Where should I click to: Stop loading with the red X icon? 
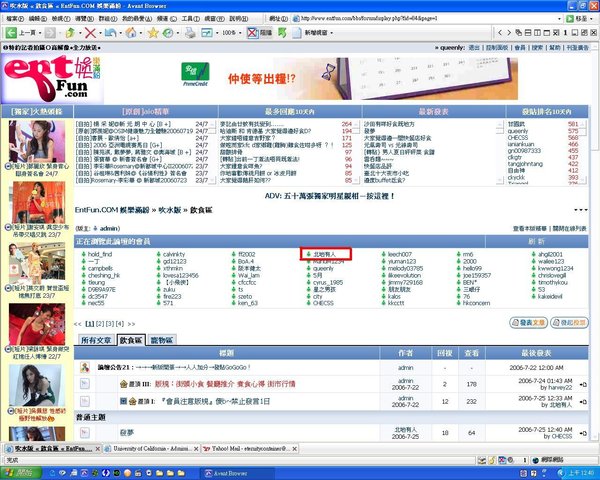[x=90, y=33]
